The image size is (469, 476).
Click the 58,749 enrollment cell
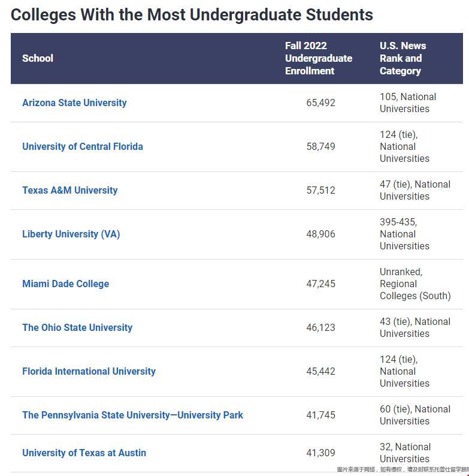[x=320, y=147]
